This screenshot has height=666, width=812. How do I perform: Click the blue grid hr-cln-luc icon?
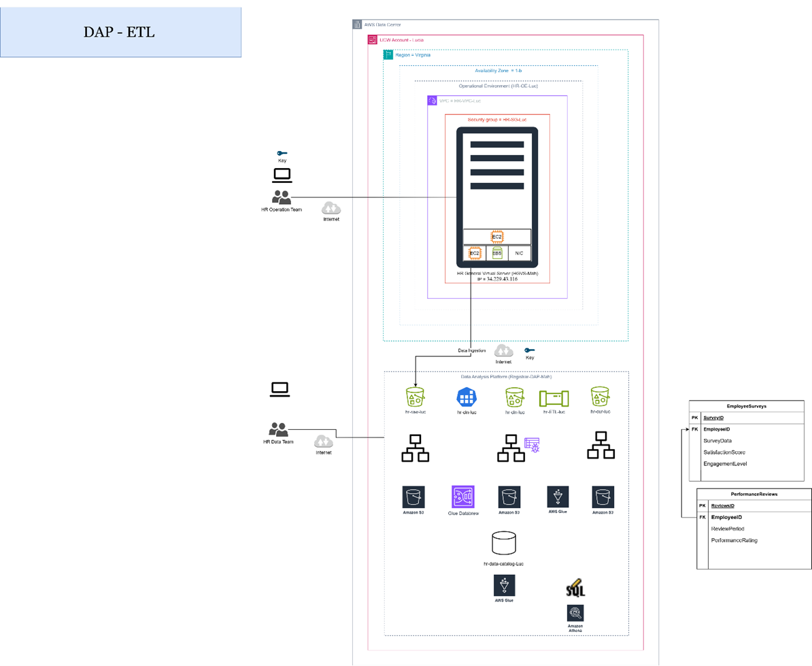(x=467, y=398)
